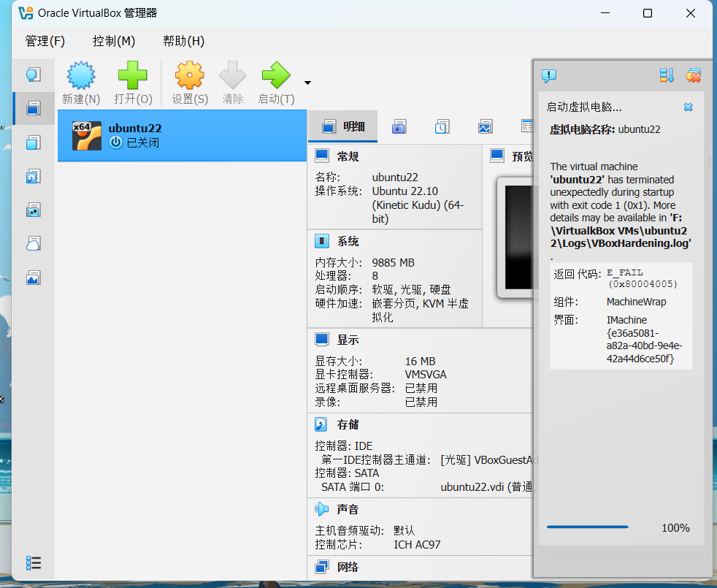The width and height of the screenshot is (717, 588).
Task: Open the Media manager with disk icon
Action: [x=34, y=176]
